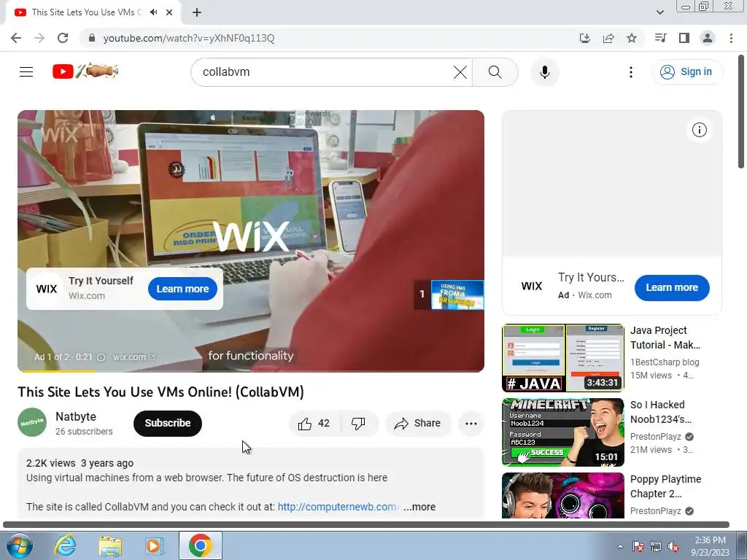The height and width of the screenshot is (560, 747).
Task: Open the new tab with plus button
Action: pos(197,12)
